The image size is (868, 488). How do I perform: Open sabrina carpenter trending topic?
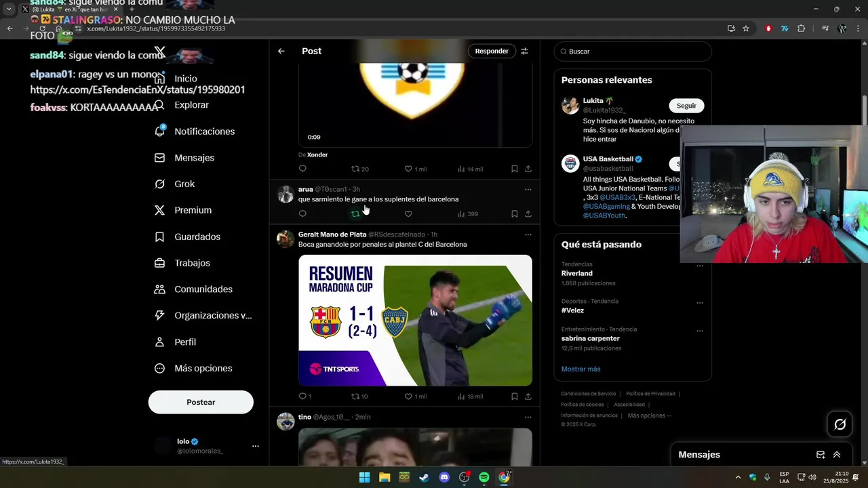(591, 338)
